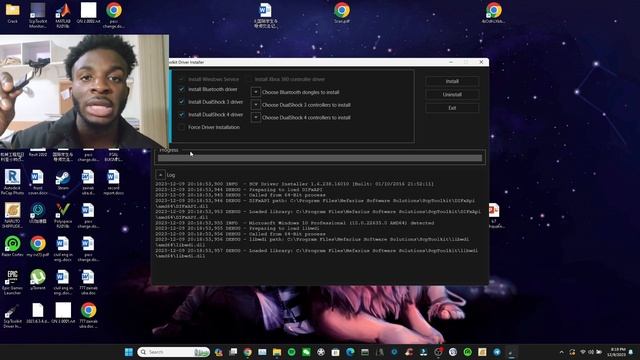Toggle Install Bluetooth driver checkbox
The height and width of the screenshot is (360, 640).
[x=182, y=89]
